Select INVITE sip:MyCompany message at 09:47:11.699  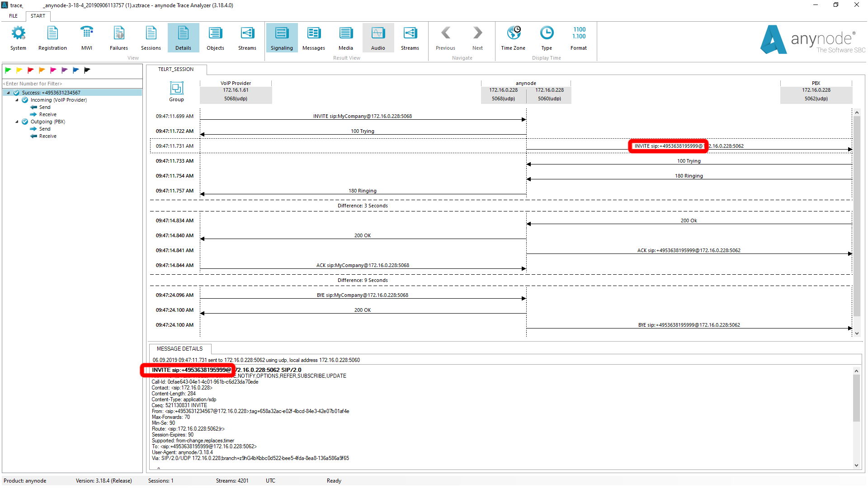(x=363, y=117)
